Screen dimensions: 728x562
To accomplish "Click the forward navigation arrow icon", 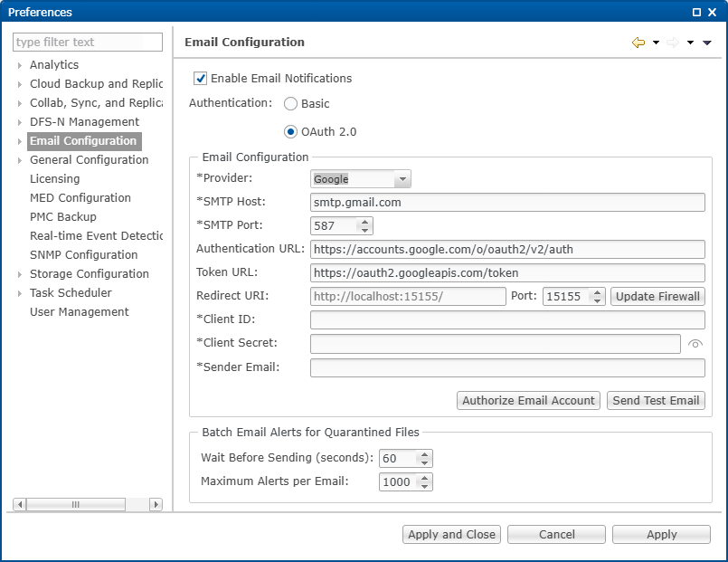I will pos(671,43).
